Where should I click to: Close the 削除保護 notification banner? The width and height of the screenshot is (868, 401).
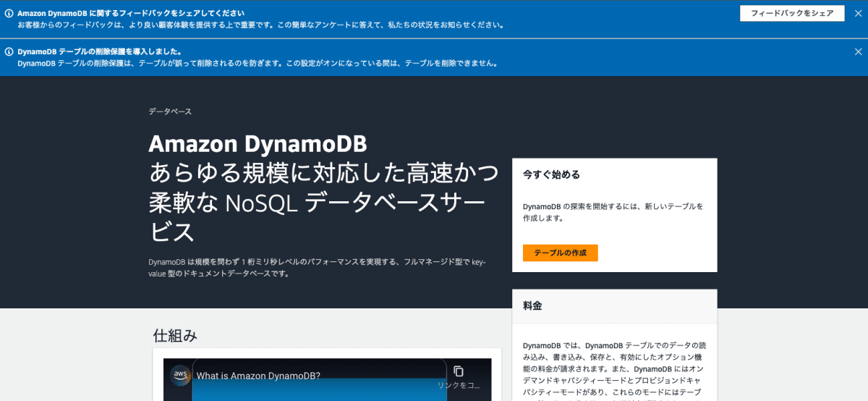point(858,52)
